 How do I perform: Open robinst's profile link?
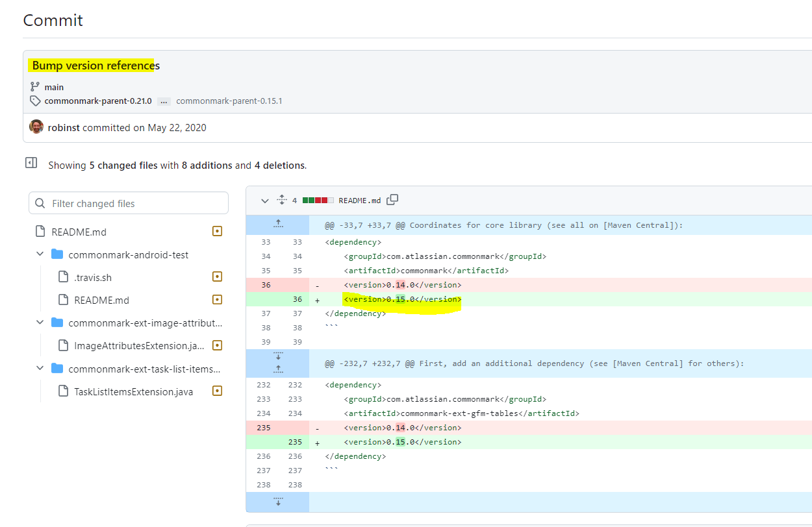tap(64, 128)
